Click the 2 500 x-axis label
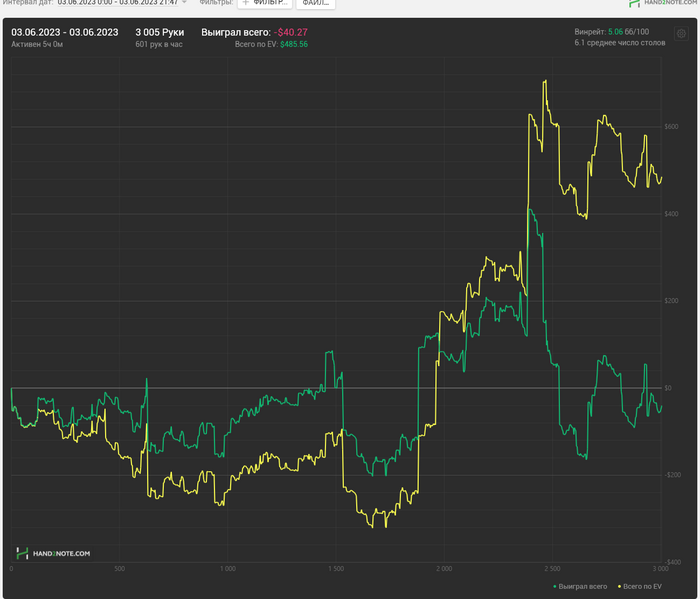The height and width of the screenshot is (599, 700). [552, 569]
